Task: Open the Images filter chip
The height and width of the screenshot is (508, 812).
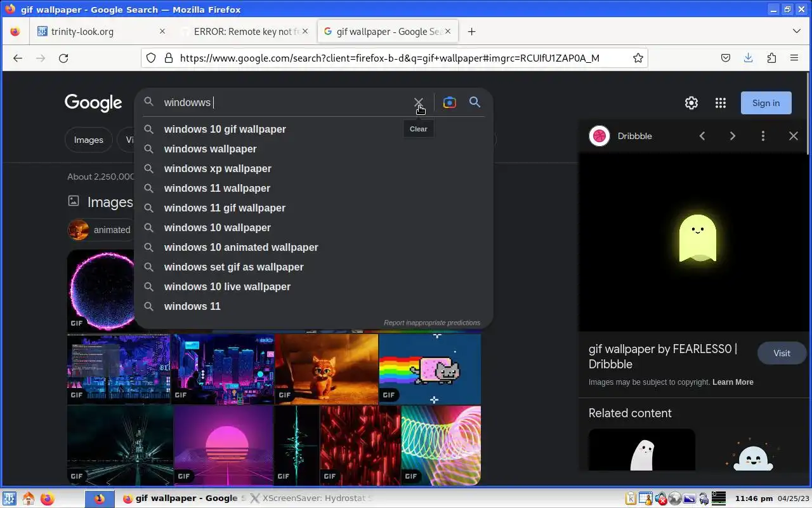Action: tap(88, 140)
